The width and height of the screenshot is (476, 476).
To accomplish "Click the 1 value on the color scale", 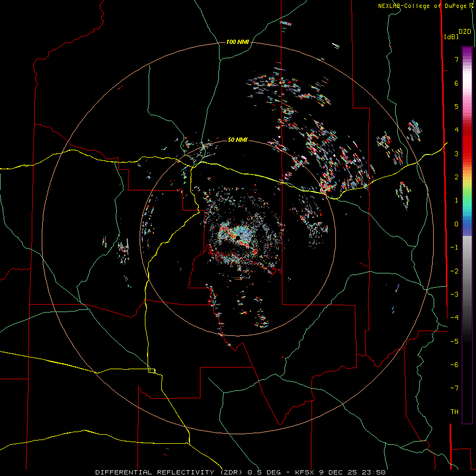I will tap(456, 200).
